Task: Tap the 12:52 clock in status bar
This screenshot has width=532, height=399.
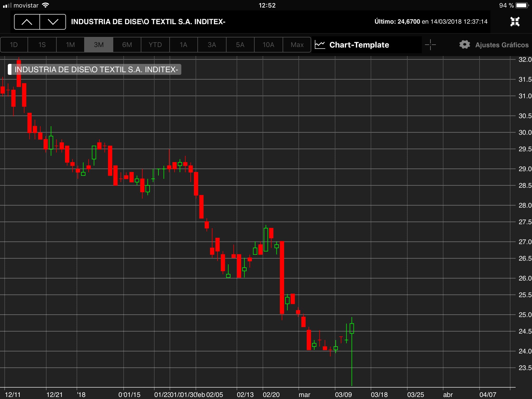Action: (267, 5)
